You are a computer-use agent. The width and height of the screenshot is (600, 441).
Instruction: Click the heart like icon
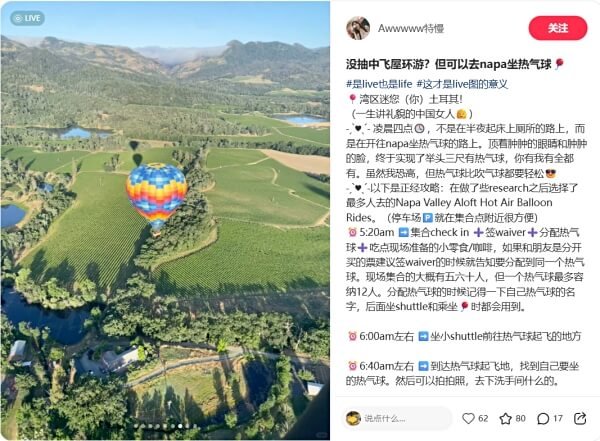(x=468, y=418)
